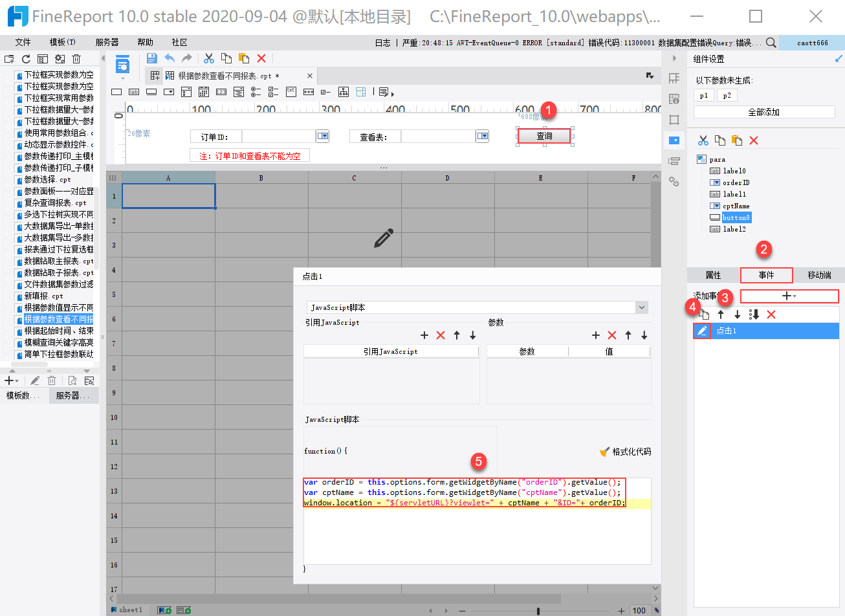
Task: Click the 查询 button in the parameter pane
Action: 544,136
